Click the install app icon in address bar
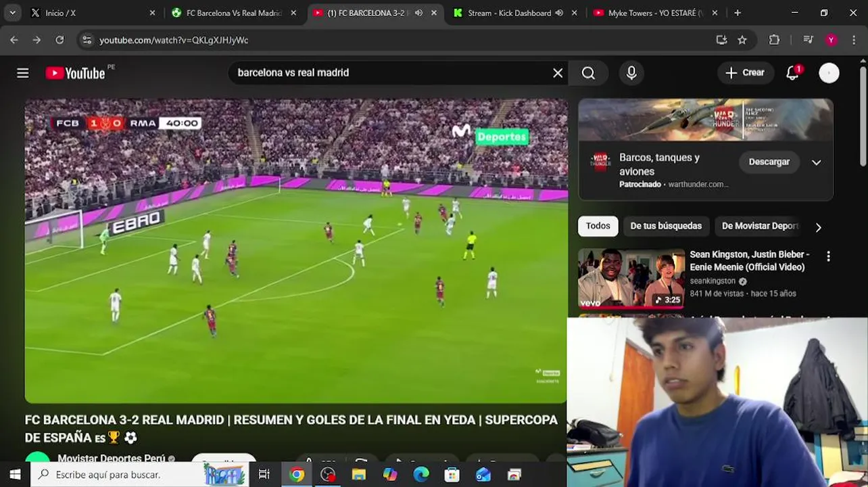868x487 pixels. click(x=721, y=40)
